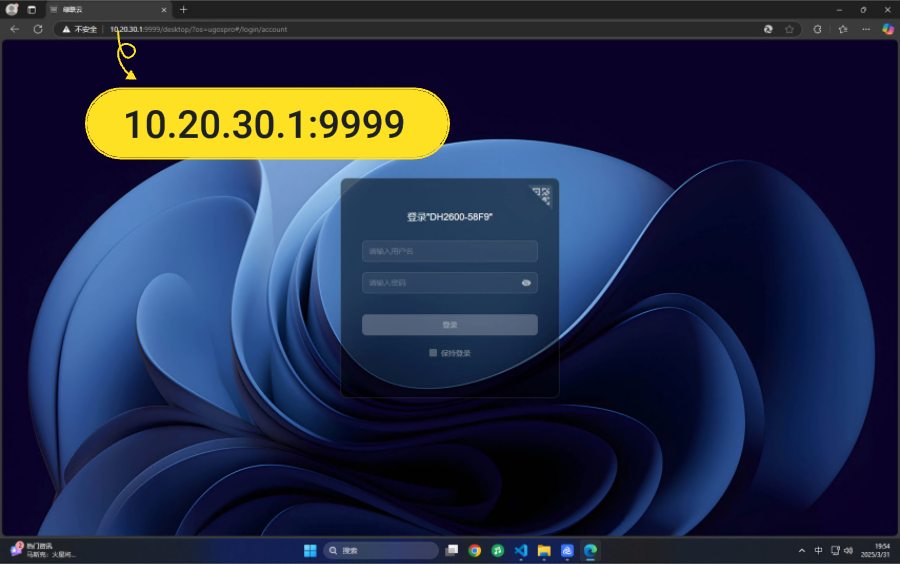
Task: Launch Chrome from the taskbar
Action: [x=474, y=551]
